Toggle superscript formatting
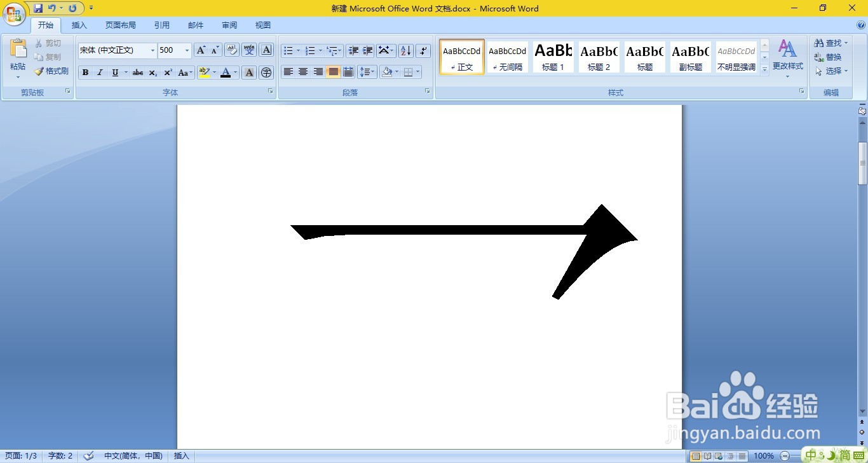This screenshot has width=868, height=463. [168, 73]
